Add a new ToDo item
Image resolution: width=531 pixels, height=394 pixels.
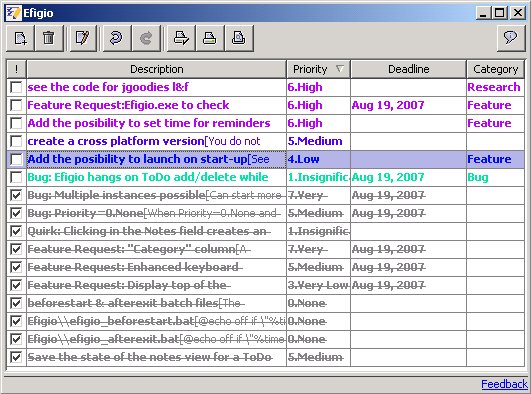point(20,38)
